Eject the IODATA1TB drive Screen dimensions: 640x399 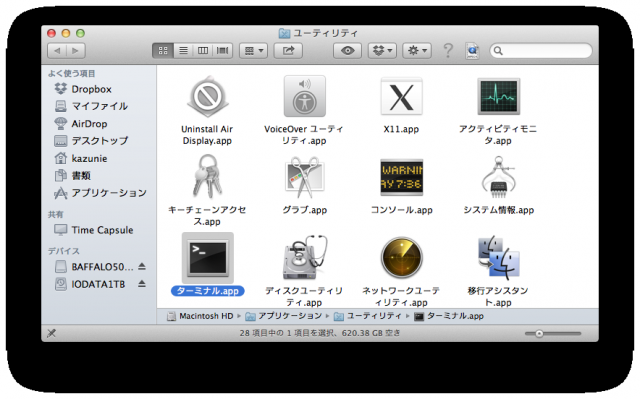click(142, 284)
